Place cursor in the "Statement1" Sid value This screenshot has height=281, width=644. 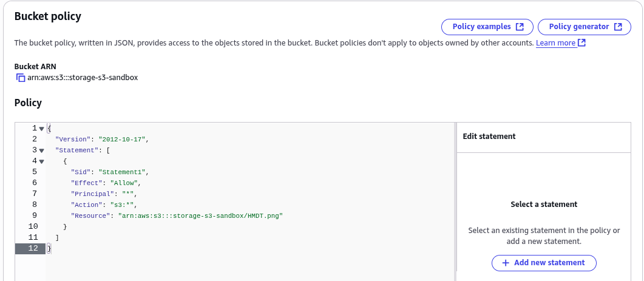[x=121, y=172]
